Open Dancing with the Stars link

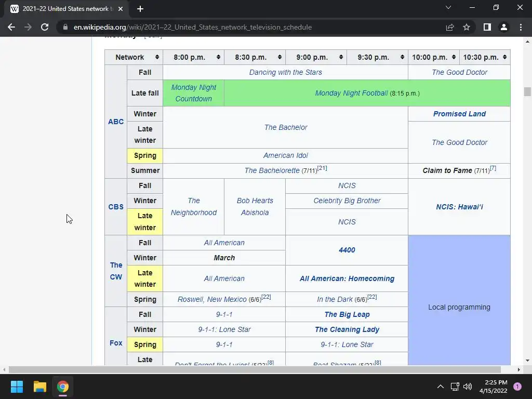(x=285, y=72)
